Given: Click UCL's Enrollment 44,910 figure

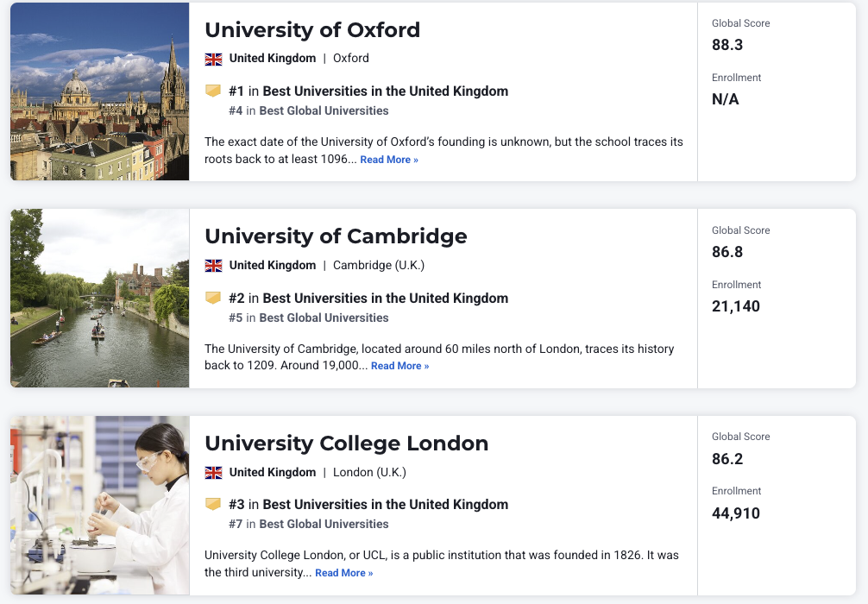Looking at the screenshot, I should (x=736, y=513).
